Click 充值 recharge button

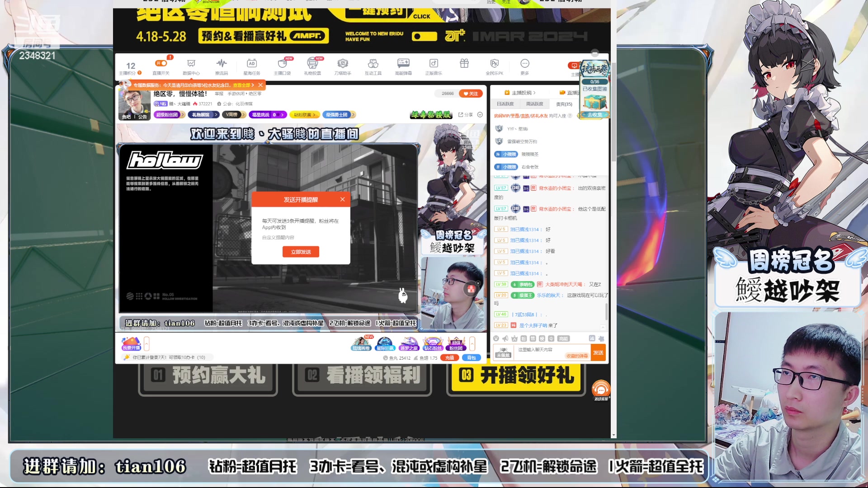coord(450,357)
